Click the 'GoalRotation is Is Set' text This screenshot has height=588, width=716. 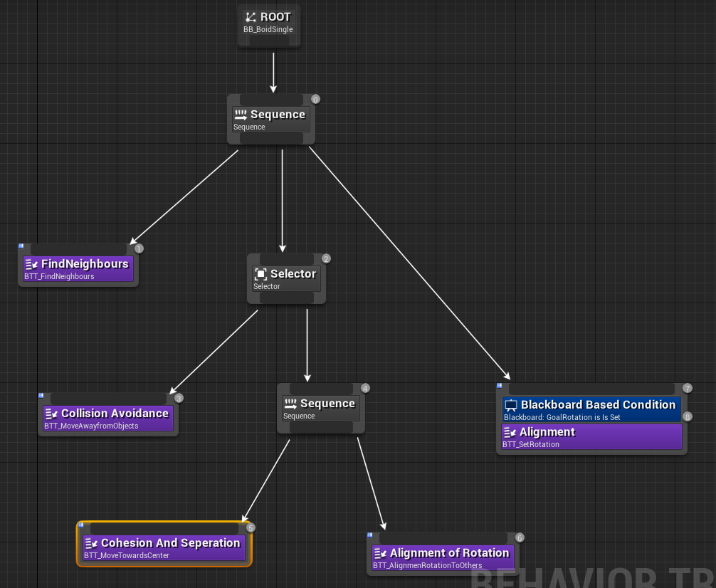[584, 417]
